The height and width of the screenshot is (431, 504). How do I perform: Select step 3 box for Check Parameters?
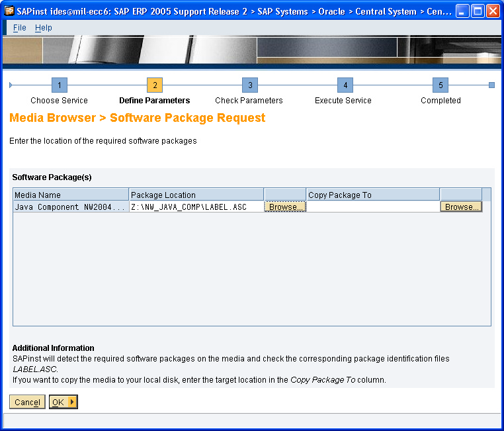(x=249, y=85)
